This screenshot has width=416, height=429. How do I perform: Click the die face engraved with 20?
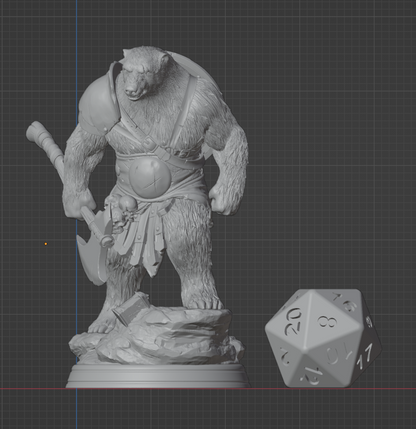292,323
